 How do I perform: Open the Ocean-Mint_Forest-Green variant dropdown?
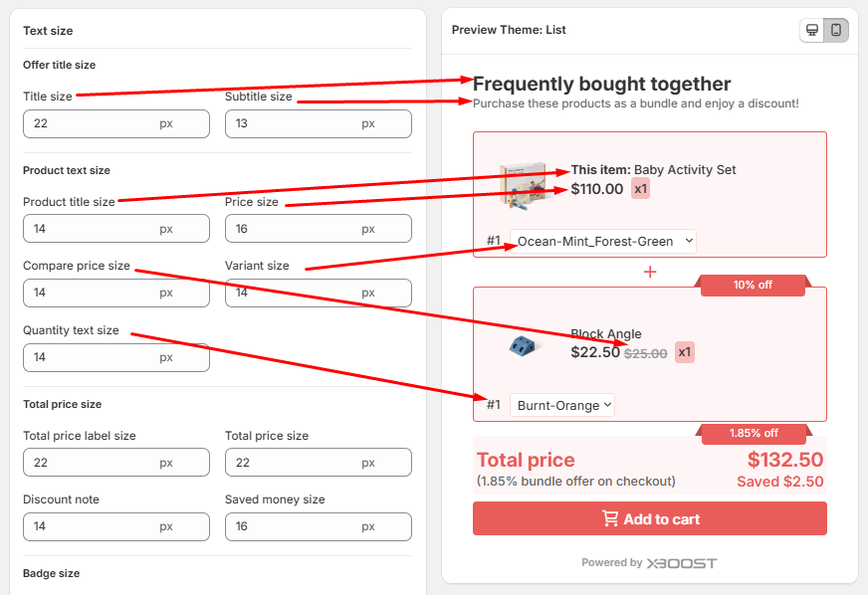pos(603,241)
